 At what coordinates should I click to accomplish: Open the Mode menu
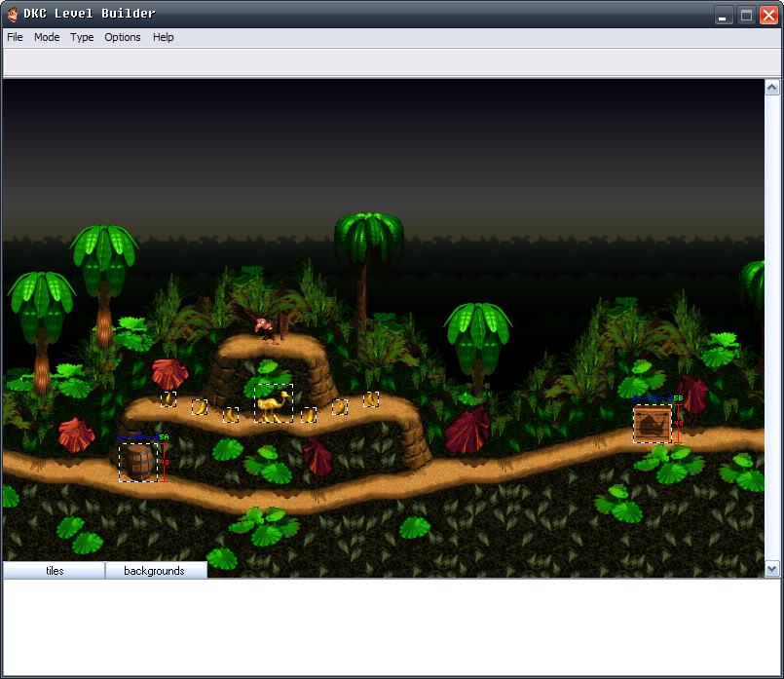click(47, 37)
